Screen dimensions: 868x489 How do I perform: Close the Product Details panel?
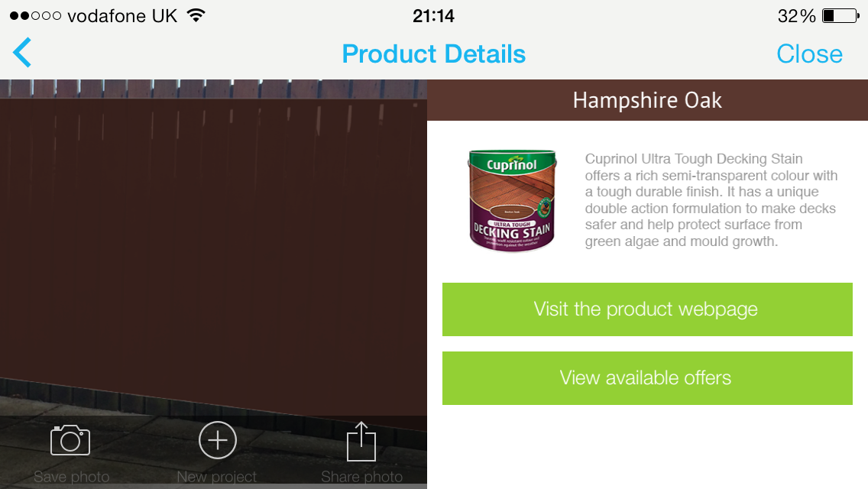click(809, 53)
